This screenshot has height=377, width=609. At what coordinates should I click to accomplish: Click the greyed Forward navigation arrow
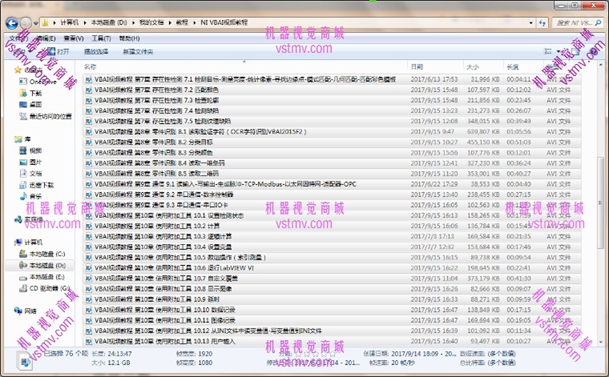(26, 23)
